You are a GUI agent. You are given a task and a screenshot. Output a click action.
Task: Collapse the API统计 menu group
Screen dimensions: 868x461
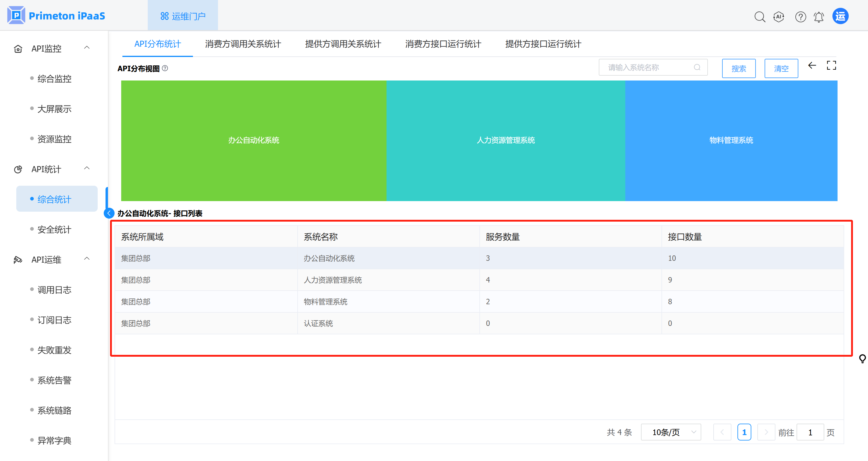[x=87, y=168]
